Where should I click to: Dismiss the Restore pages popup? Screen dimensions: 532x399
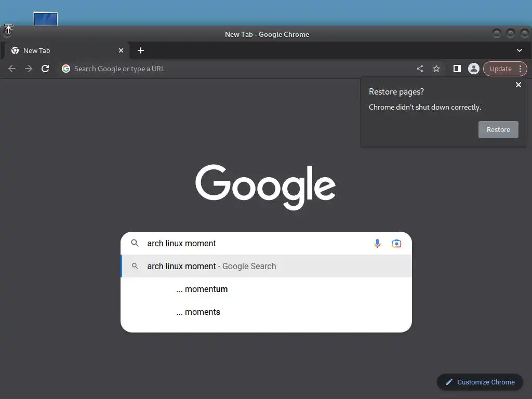[x=518, y=85]
